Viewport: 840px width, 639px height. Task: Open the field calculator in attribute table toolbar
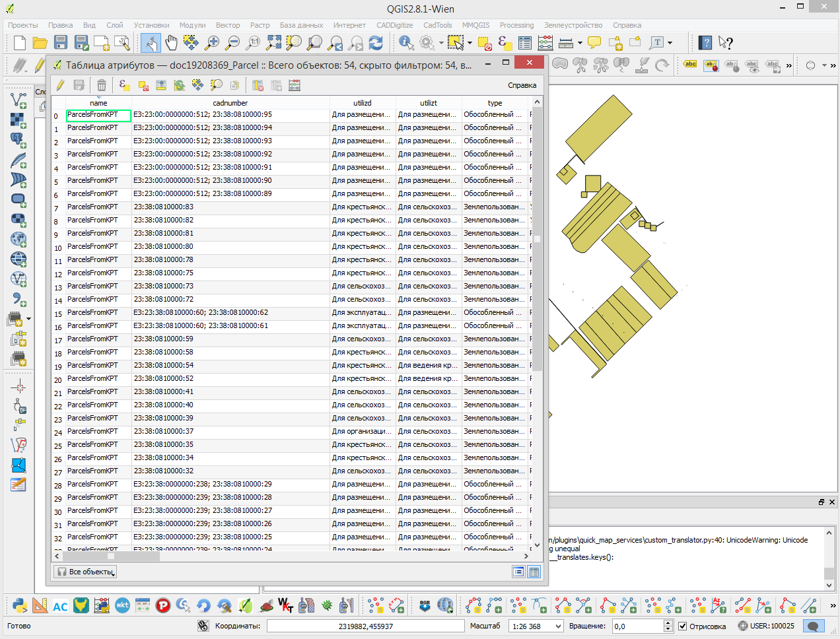(295, 85)
